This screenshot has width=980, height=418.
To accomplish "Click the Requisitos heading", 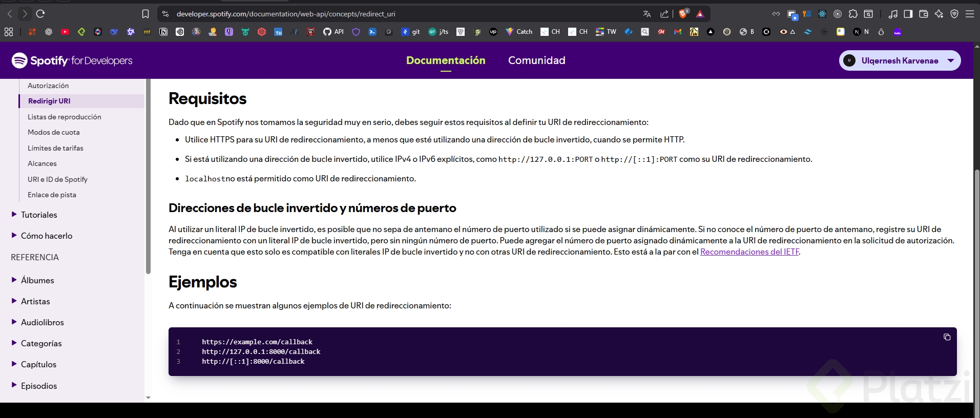I will pos(207,98).
